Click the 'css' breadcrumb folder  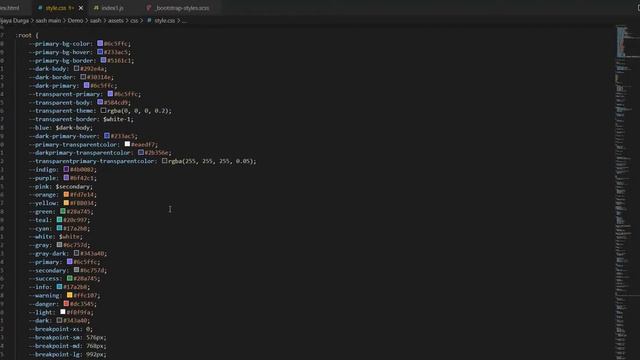134,20
